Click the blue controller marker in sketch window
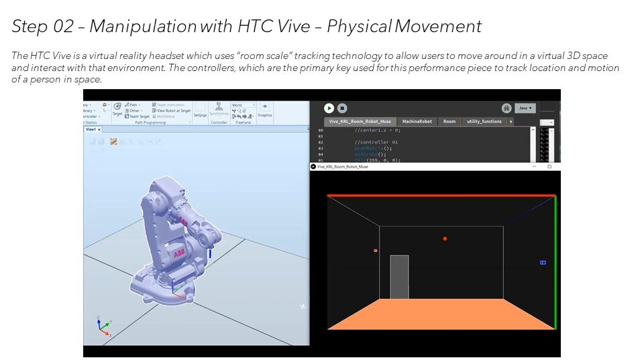Screen dimensions: 644x362 pyautogui.click(x=543, y=263)
